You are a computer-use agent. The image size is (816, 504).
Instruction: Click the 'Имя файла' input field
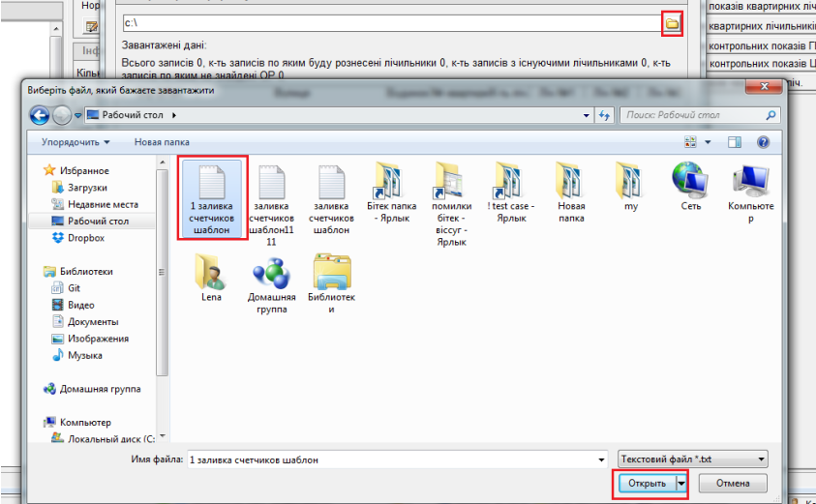point(397,460)
